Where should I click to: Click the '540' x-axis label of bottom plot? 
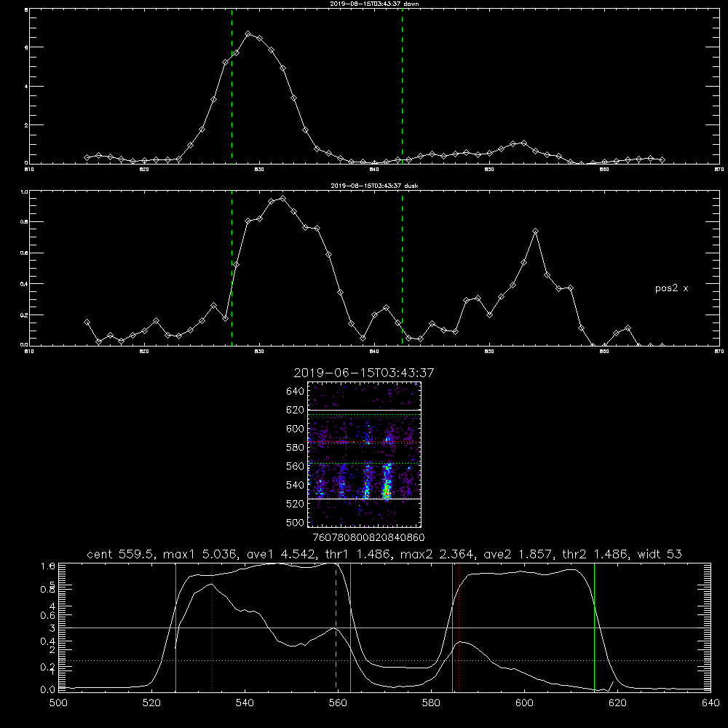tap(245, 703)
